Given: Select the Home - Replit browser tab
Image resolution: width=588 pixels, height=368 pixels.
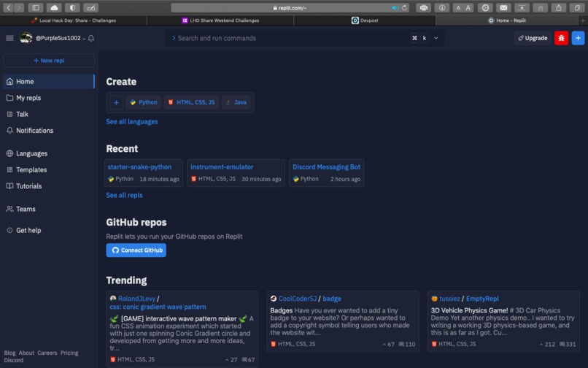Looking at the screenshot, I should [507, 20].
